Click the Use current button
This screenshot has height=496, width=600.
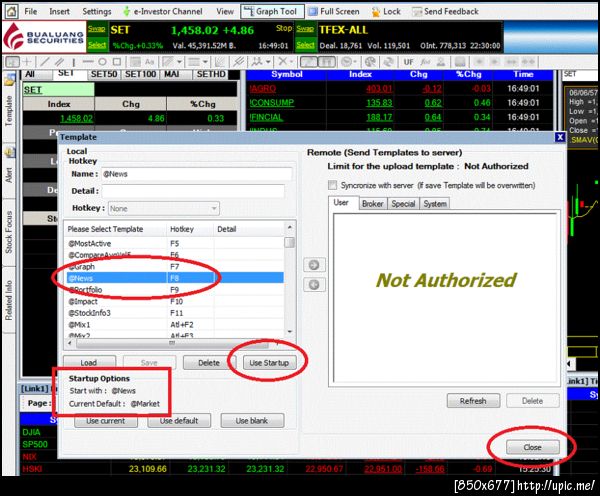point(106,421)
